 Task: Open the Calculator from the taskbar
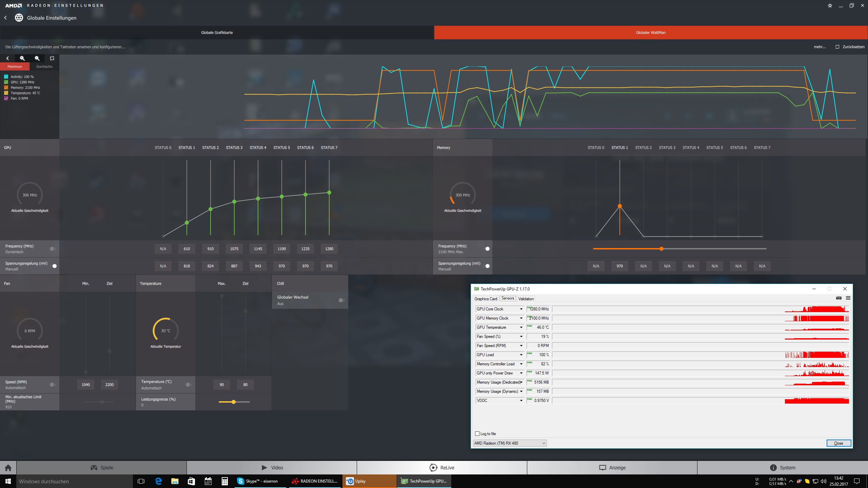pyautogui.click(x=224, y=481)
